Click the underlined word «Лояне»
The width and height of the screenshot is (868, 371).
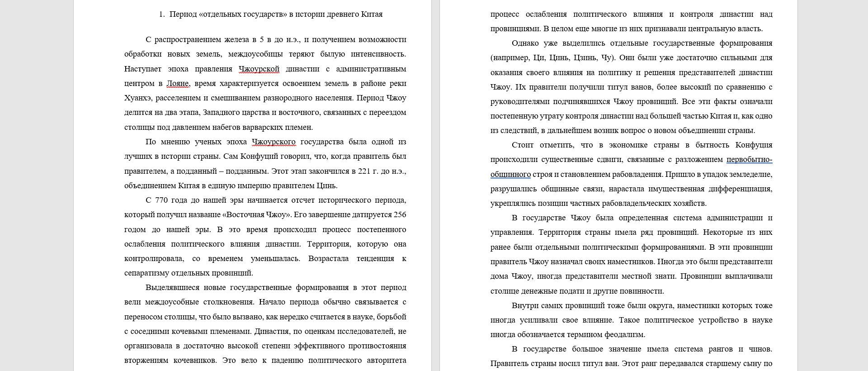tap(178, 83)
